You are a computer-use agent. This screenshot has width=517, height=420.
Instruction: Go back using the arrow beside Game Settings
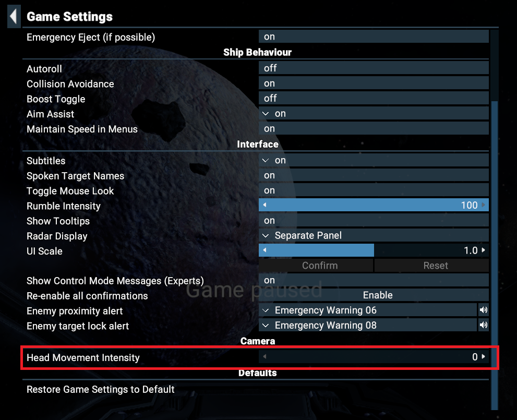pyautogui.click(x=14, y=16)
